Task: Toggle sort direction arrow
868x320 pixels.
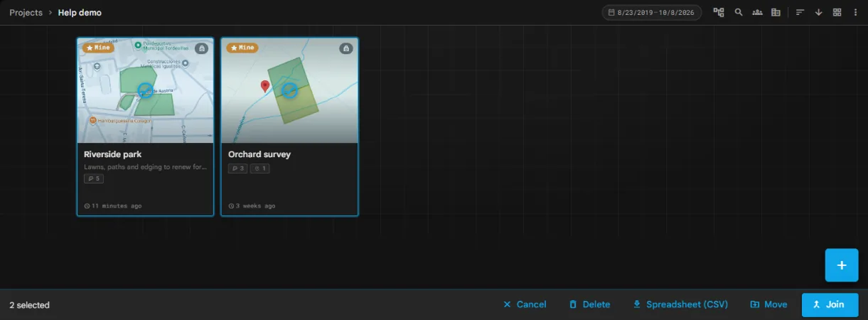Action: (818, 13)
